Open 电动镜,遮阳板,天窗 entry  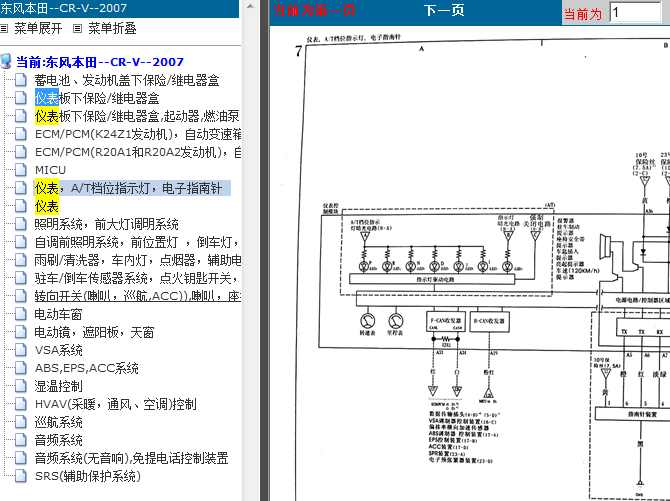click(94, 332)
